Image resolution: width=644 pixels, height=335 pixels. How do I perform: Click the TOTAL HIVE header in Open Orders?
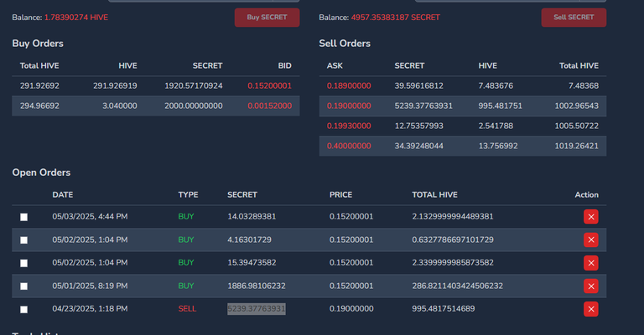(434, 195)
